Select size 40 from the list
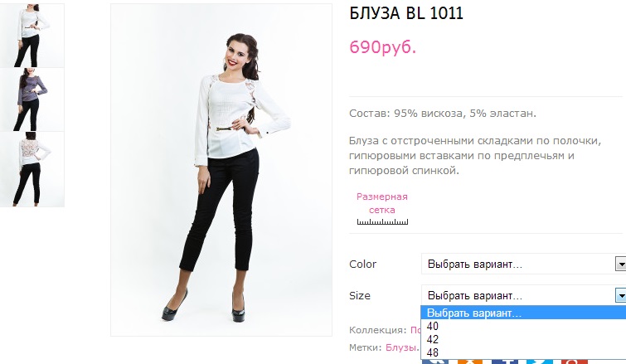The image size is (626, 364). [x=523, y=326]
